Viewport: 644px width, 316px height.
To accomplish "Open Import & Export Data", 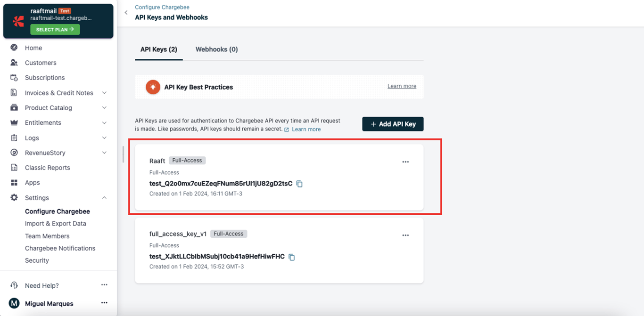I will click(56, 224).
